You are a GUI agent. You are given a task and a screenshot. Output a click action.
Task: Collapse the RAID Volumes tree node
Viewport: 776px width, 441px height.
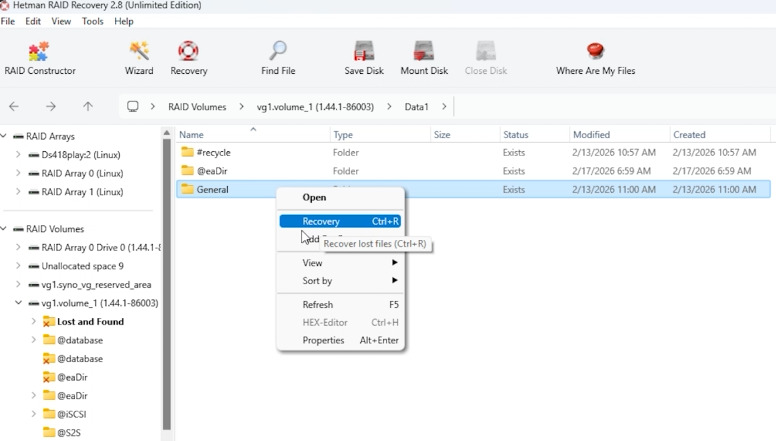[3, 229]
